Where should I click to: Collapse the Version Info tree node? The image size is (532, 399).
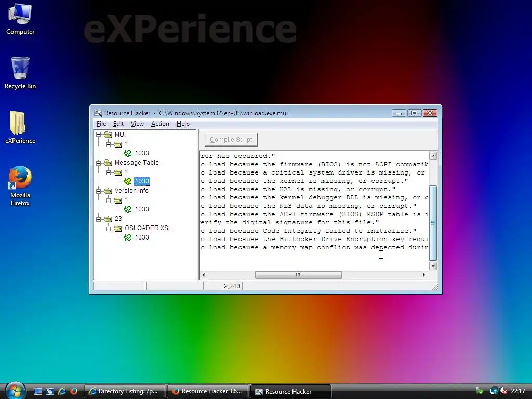point(98,191)
